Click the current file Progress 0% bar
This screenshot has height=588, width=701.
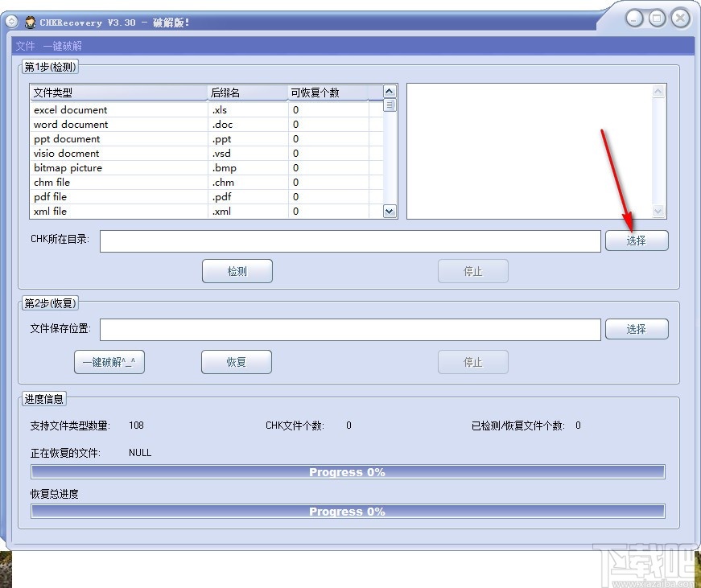348,472
